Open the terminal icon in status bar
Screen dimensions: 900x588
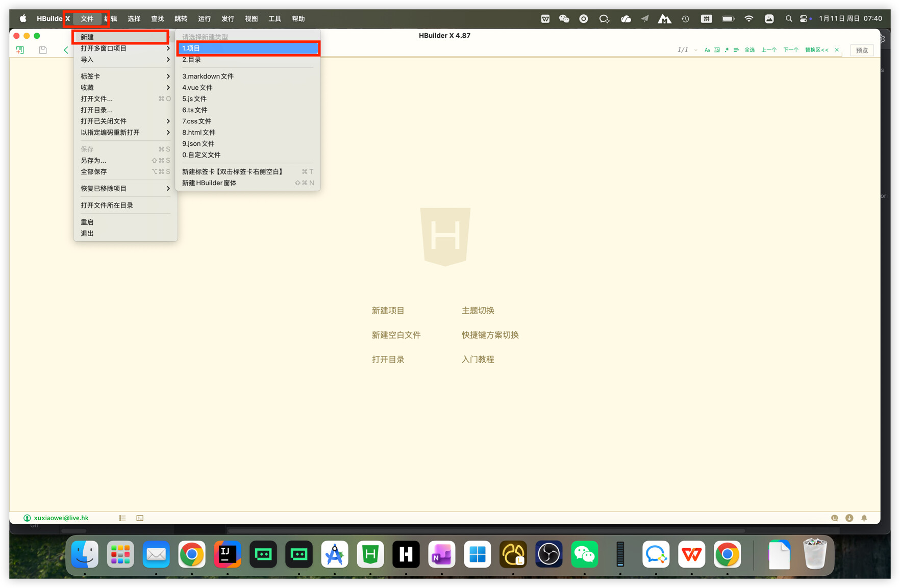point(140,518)
